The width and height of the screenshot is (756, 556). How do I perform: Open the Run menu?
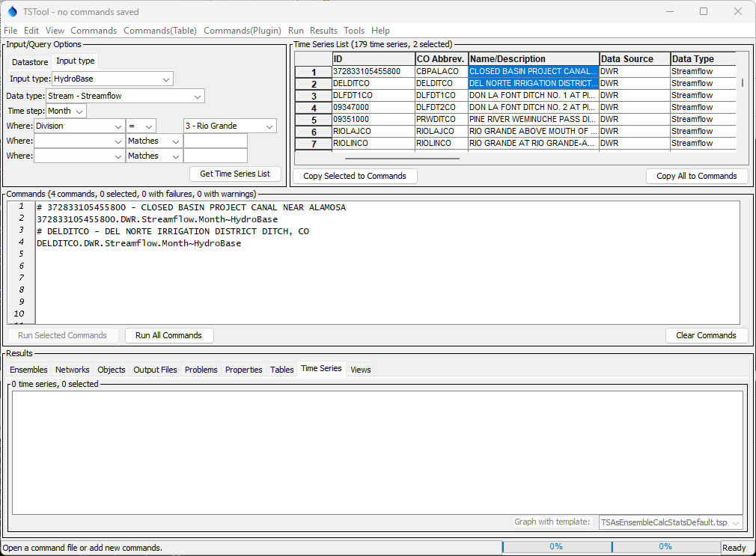tap(296, 31)
